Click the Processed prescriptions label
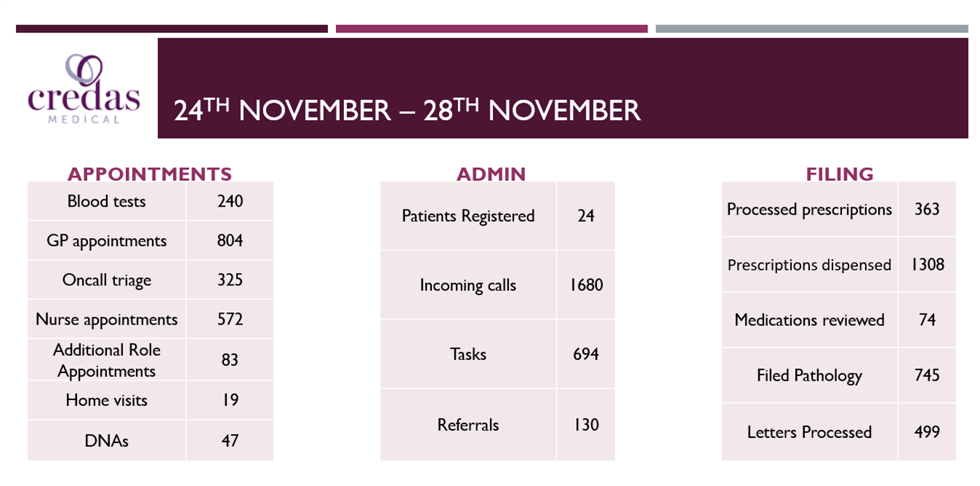The height and width of the screenshot is (486, 980). (809, 210)
